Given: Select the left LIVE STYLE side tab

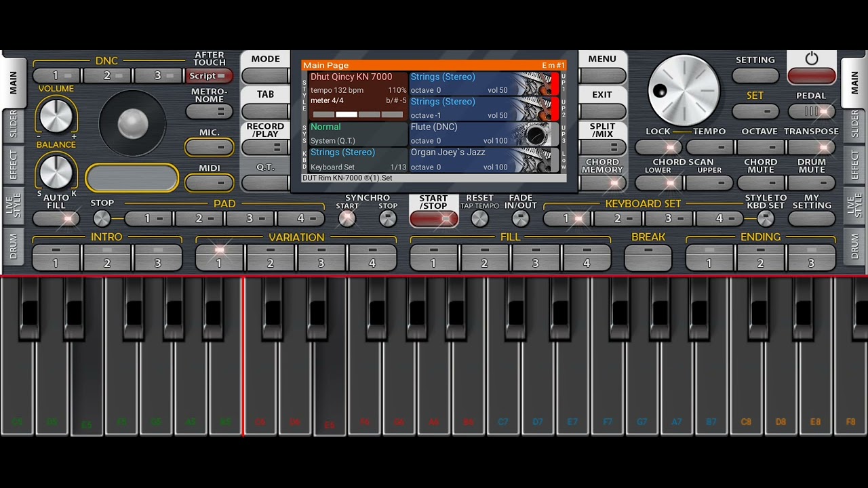Looking at the screenshot, I should coord(14,204).
